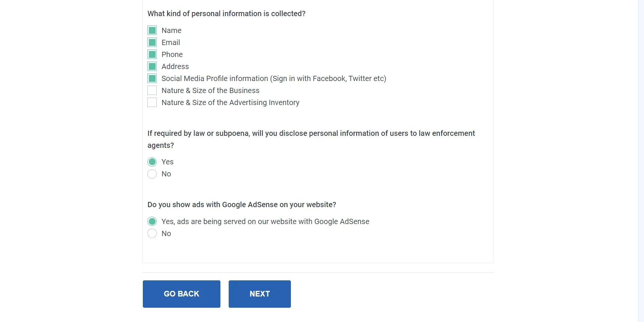The width and height of the screenshot is (644, 322).
Task: Select Yes for law enforcement disclosure
Action: [x=152, y=162]
